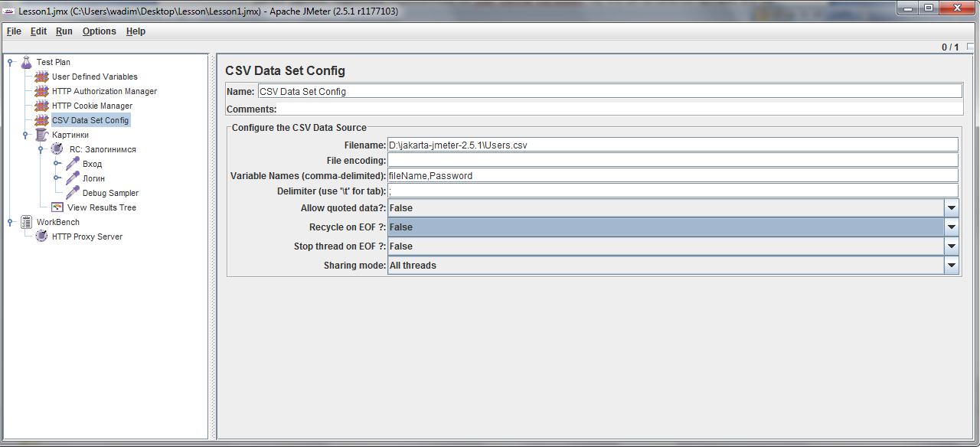Screen dimensions: 980x447
Task: Click the WorkBench clipboard icon
Action: [27, 222]
